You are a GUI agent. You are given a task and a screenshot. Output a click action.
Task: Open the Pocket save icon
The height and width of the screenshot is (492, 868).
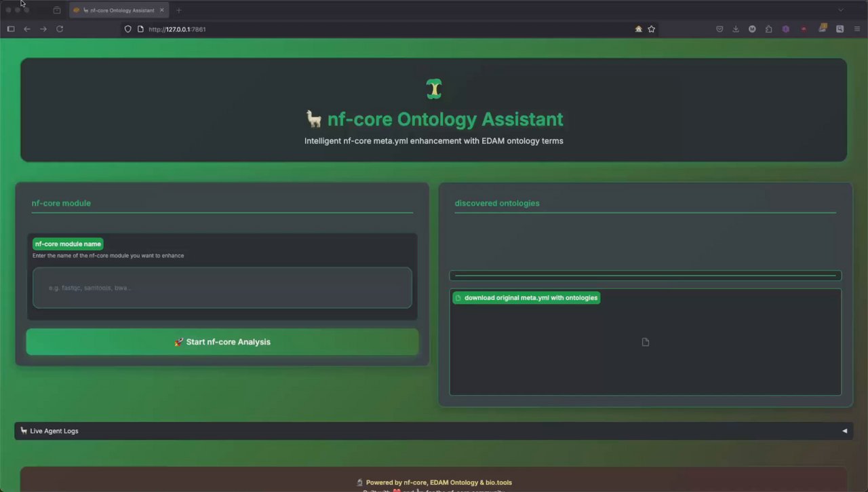[719, 29]
